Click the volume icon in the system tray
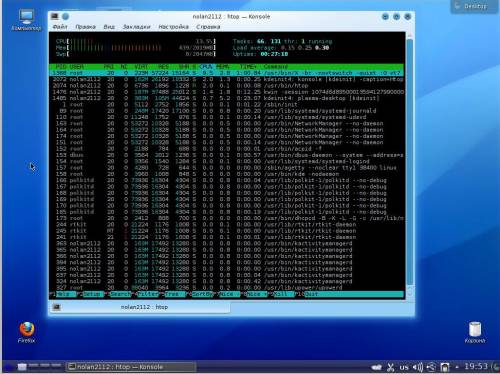This screenshot has height=374, width=500. tap(418, 367)
